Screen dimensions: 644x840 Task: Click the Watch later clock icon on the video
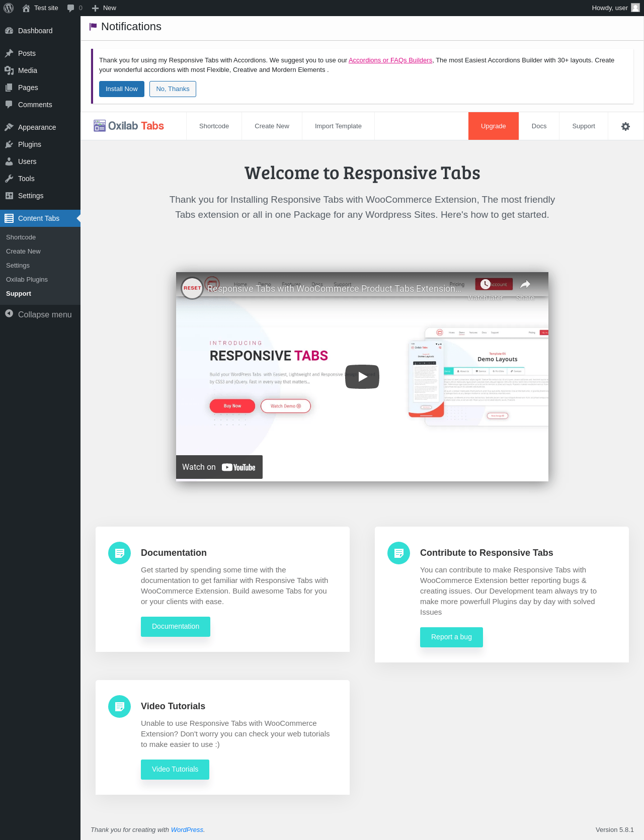click(485, 284)
